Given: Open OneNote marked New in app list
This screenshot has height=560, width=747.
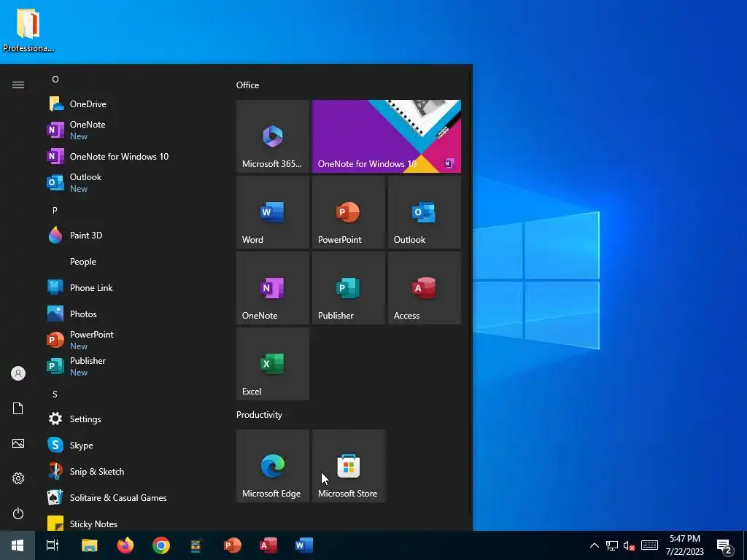Looking at the screenshot, I should coord(133,130).
